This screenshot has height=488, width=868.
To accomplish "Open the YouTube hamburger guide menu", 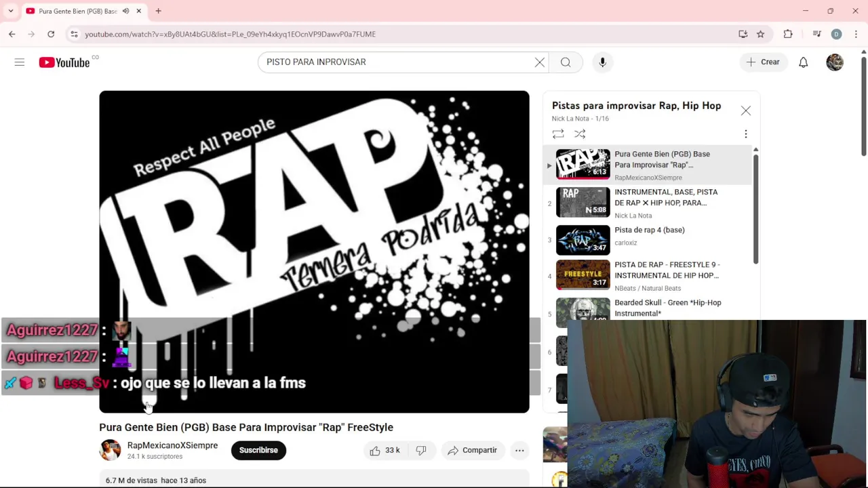I will (x=20, y=62).
